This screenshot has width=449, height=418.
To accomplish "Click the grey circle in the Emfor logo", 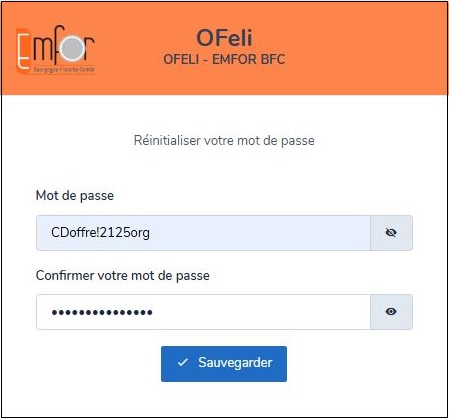I will (72, 49).
